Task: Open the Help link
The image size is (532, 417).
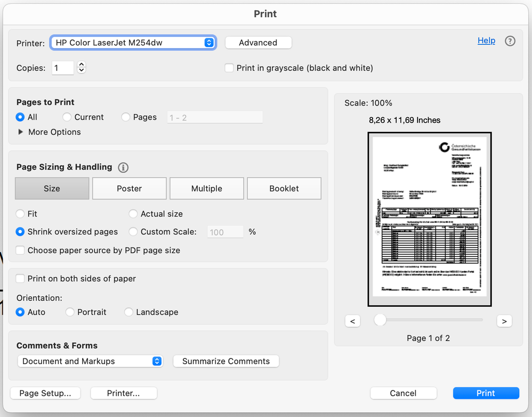Action: pyautogui.click(x=486, y=41)
